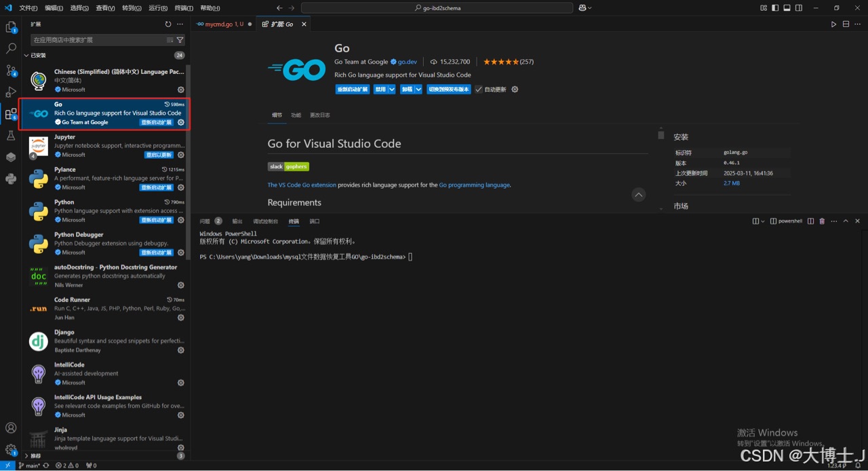Open terminal panel more actions ellipsis
This screenshot has width=868, height=471.
point(833,221)
